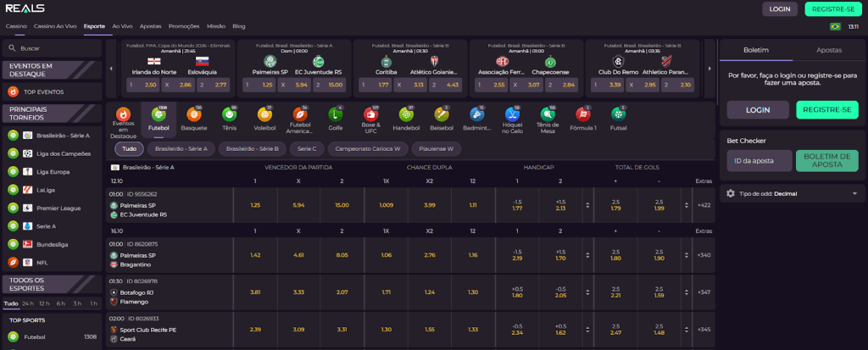Open the Fórmula 1 sport icon
This screenshot has height=350, width=868.
(583, 114)
